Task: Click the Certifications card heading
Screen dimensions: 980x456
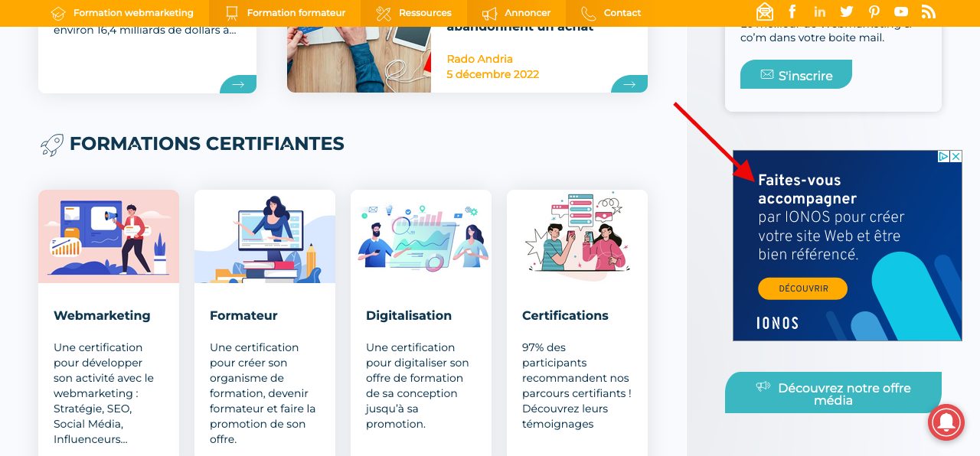Action: coord(565,315)
